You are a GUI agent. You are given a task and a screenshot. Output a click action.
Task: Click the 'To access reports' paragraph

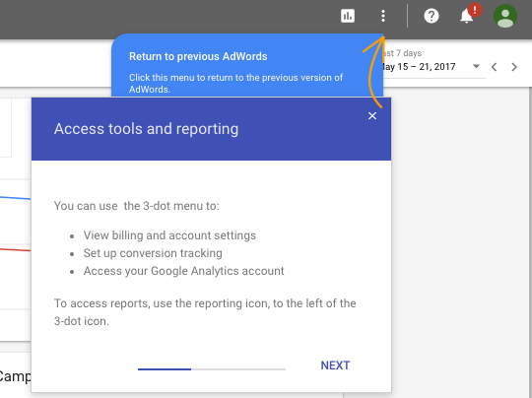click(205, 312)
